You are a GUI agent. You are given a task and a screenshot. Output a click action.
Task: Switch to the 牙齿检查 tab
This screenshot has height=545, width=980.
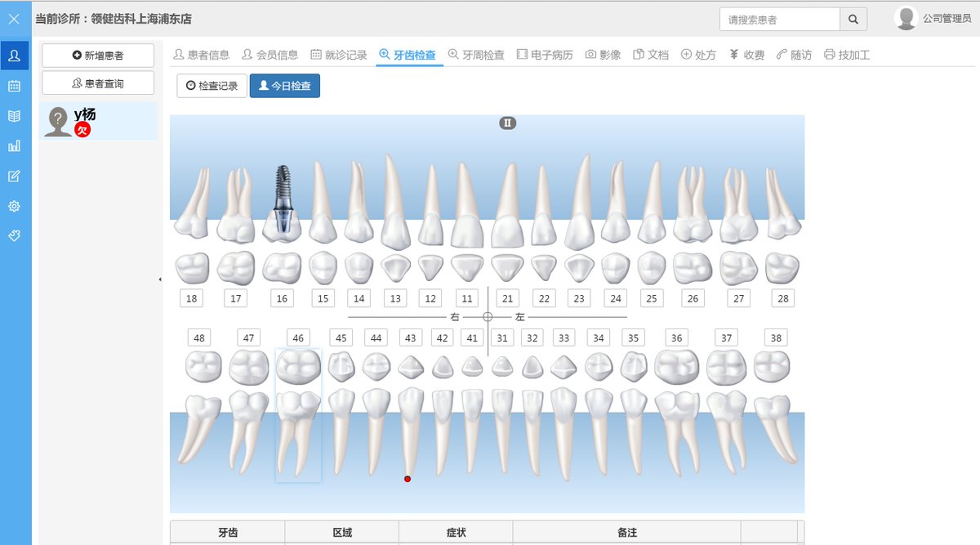point(408,55)
